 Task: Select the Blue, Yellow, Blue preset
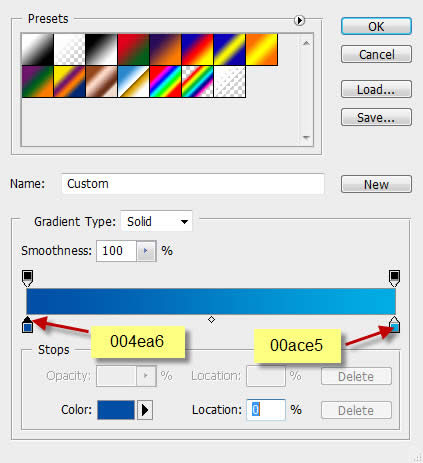point(230,49)
